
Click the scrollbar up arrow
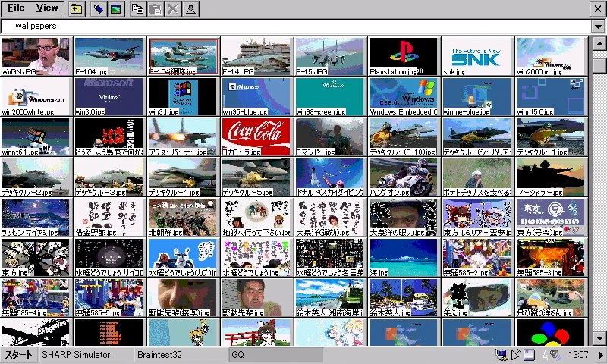pos(599,43)
